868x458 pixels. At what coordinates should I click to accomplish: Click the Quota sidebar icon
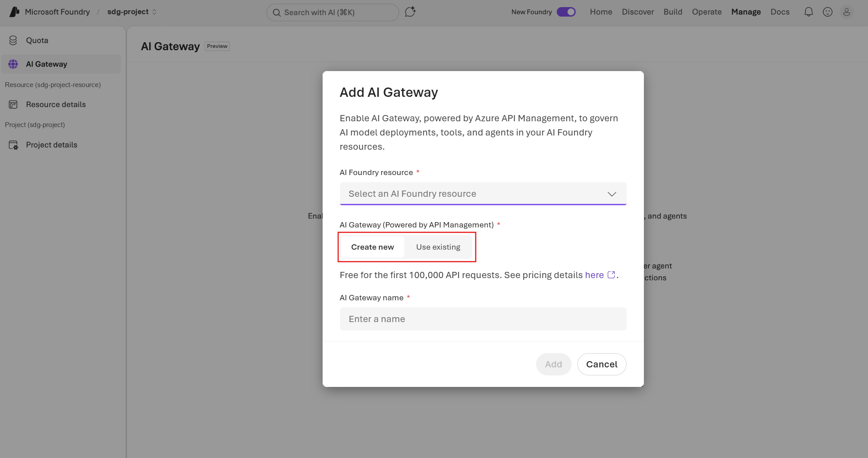click(x=13, y=40)
